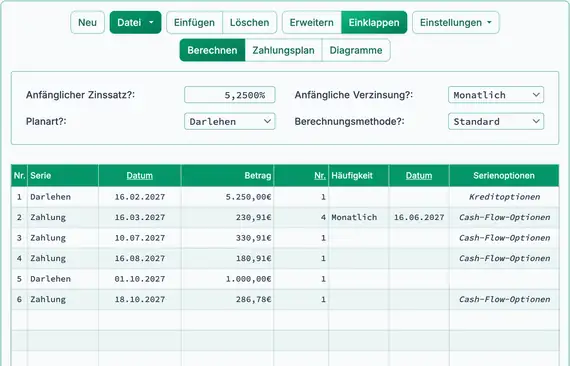This screenshot has width=570, height=366.
Task: Select the 5.250,00€ amount cell
Action: [x=227, y=197]
